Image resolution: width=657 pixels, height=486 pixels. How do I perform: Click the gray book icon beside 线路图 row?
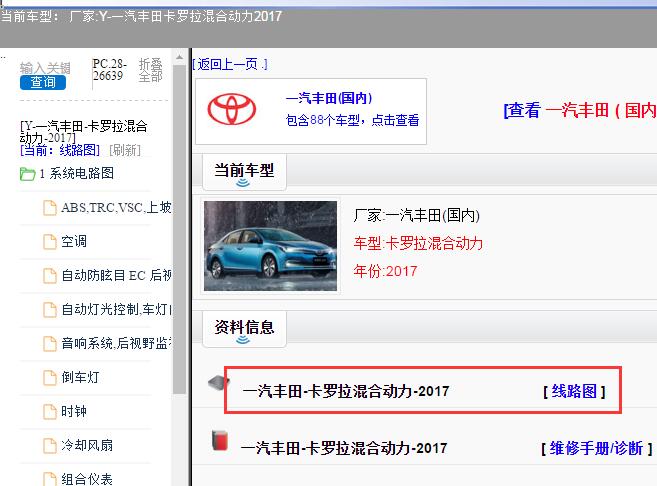(x=219, y=383)
